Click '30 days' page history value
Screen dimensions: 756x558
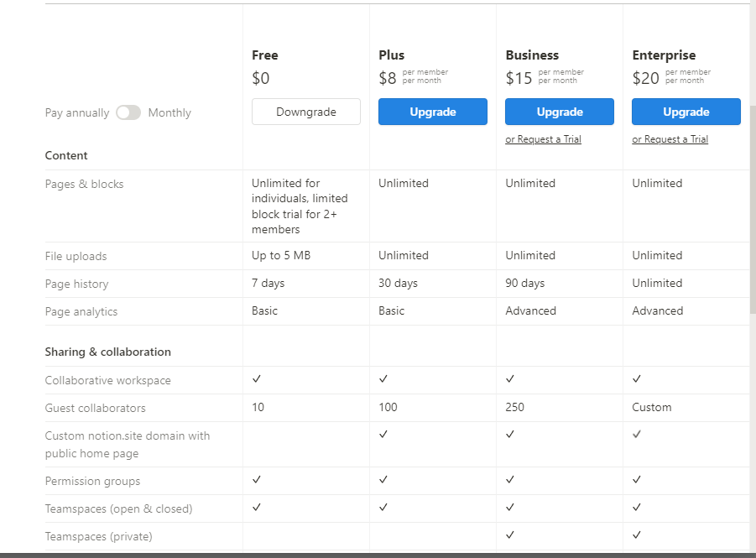point(399,283)
